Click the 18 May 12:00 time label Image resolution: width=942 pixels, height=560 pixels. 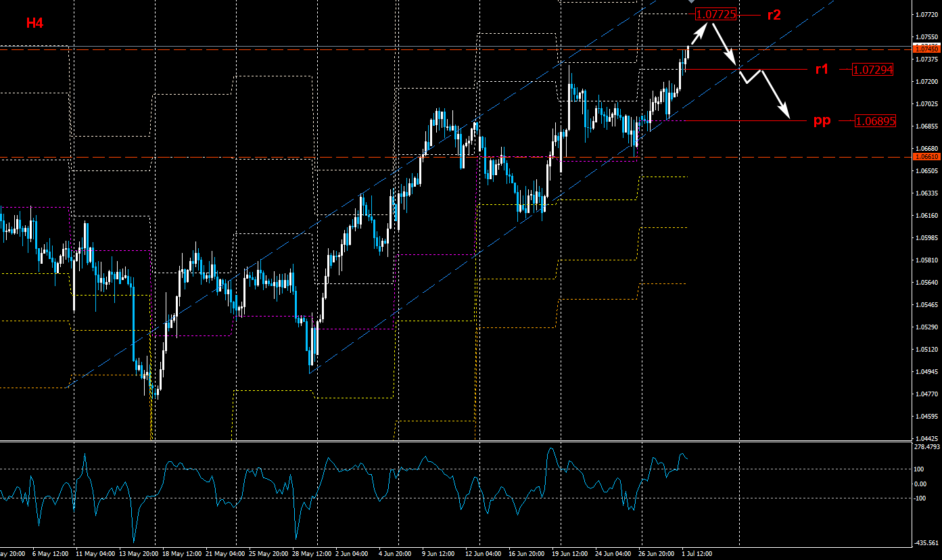pos(182,553)
